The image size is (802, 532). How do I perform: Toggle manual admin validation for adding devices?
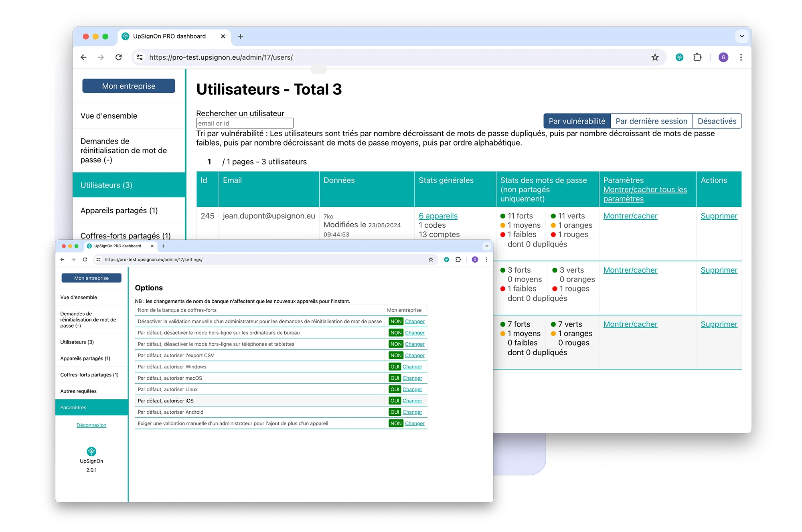(x=414, y=423)
